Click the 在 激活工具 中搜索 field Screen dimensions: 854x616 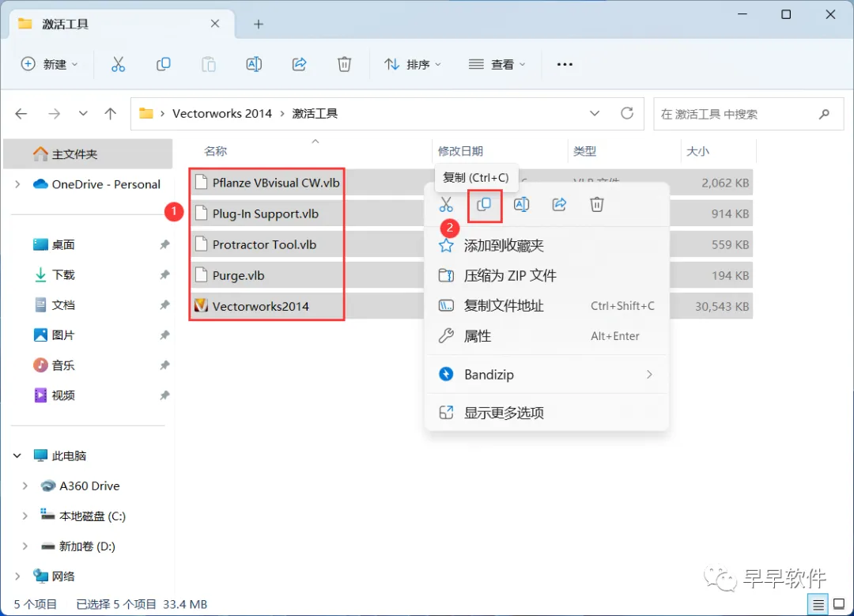[x=748, y=114]
